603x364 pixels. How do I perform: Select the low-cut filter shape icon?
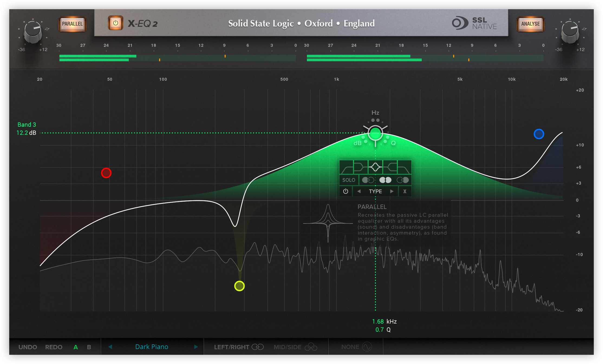[x=345, y=167]
